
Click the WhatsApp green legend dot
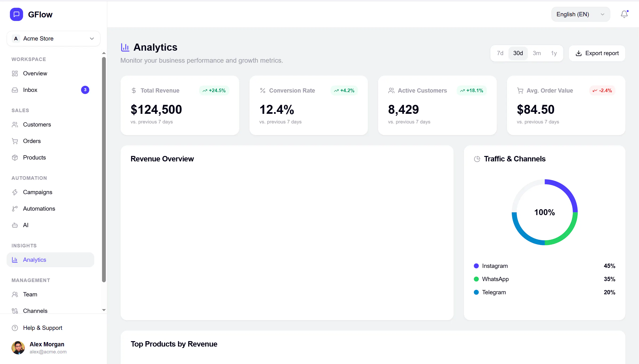point(476,279)
